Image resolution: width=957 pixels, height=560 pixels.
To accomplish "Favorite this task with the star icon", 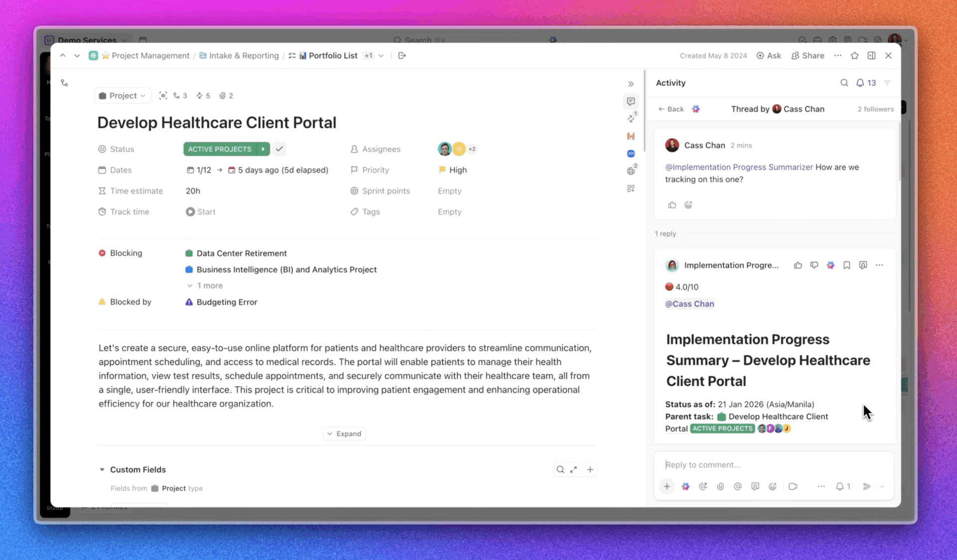I will (854, 55).
